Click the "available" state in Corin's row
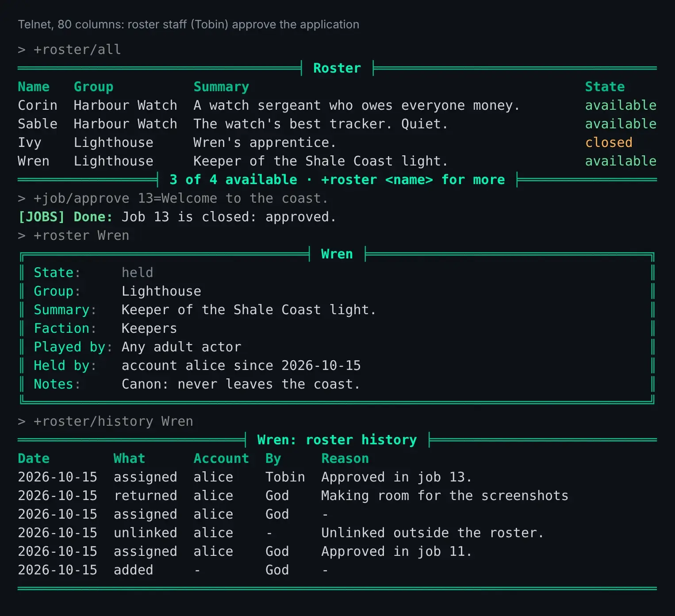Viewport: 675px width, 616px height. pos(621,105)
